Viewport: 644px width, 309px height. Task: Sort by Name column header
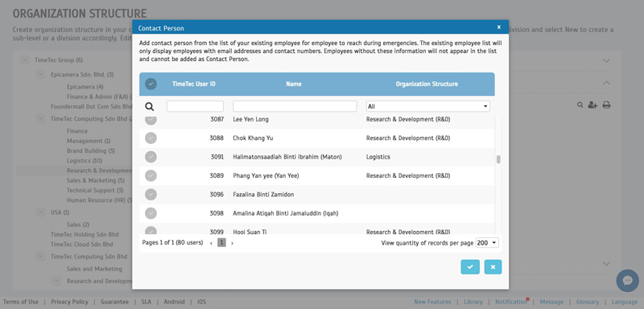pyautogui.click(x=294, y=84)
